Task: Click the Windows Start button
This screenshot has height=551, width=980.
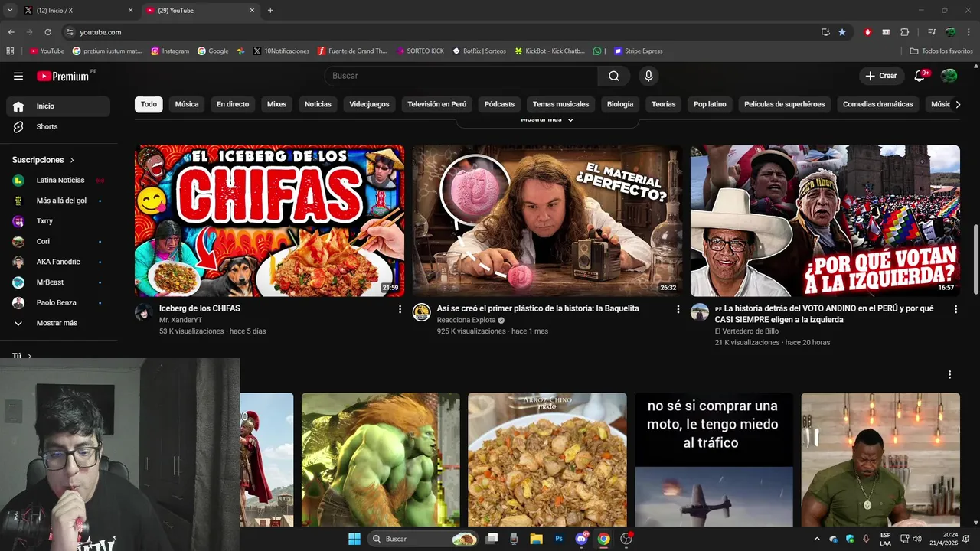Action: coord(354,539)
